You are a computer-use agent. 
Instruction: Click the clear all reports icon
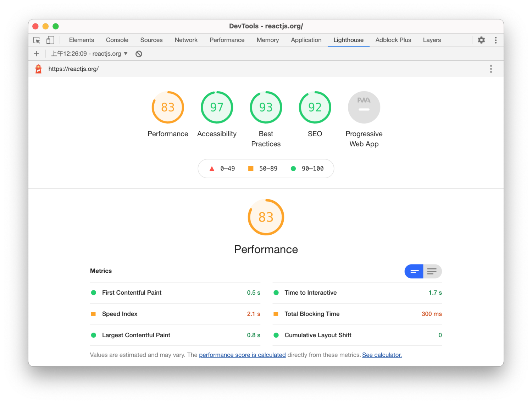[x=139, y=54]
